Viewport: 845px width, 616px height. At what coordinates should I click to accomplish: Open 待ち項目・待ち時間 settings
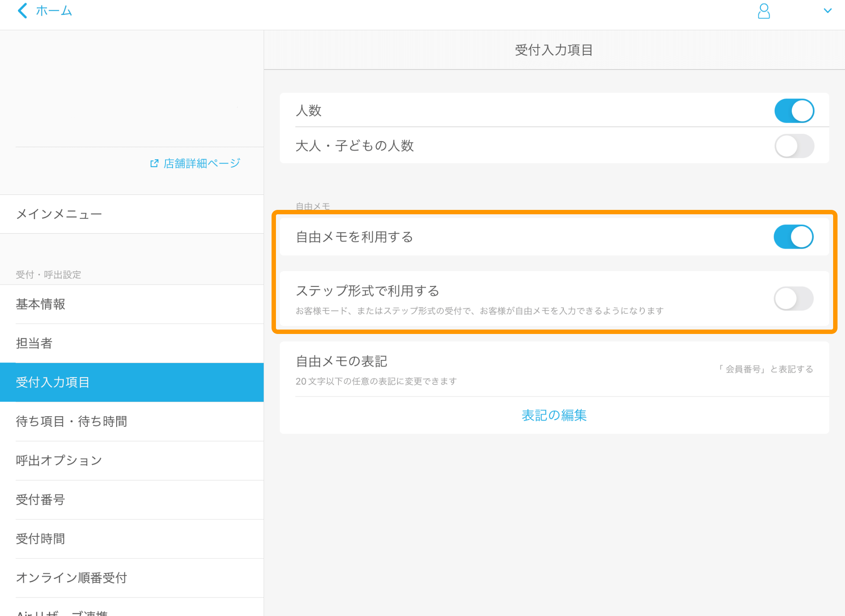(x=71, y=422)
